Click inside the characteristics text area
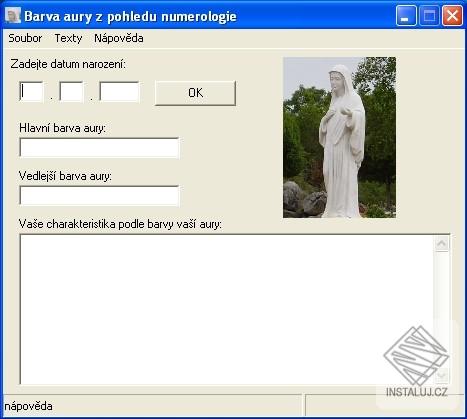This screenshot has height=419, width=467. (x=227, y=309)
